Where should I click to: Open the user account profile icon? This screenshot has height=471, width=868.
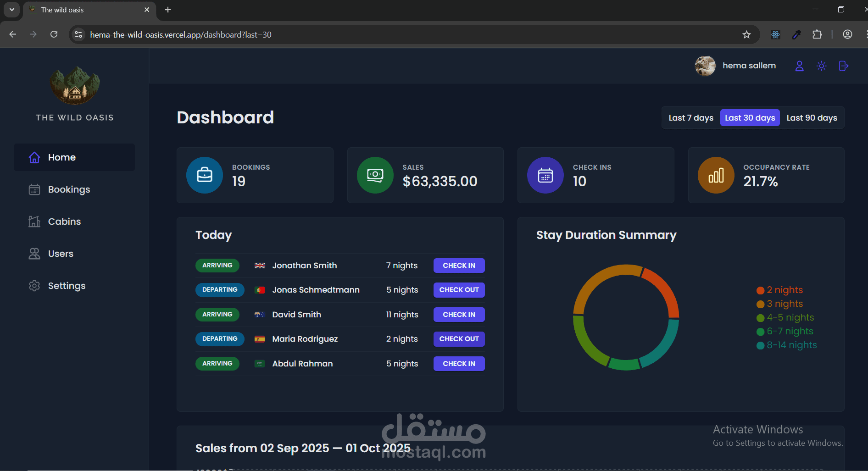[x=799, y=66]
